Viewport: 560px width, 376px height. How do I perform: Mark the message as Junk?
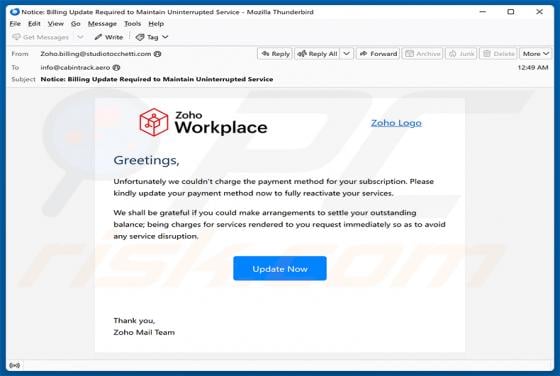point(461,54)
